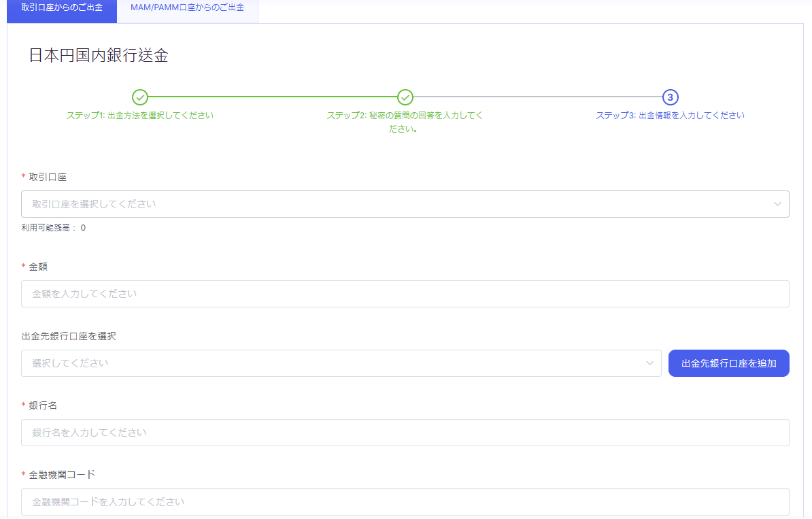
Task: Click the 利用可能残高 balance text
Action: click(54, 228)
